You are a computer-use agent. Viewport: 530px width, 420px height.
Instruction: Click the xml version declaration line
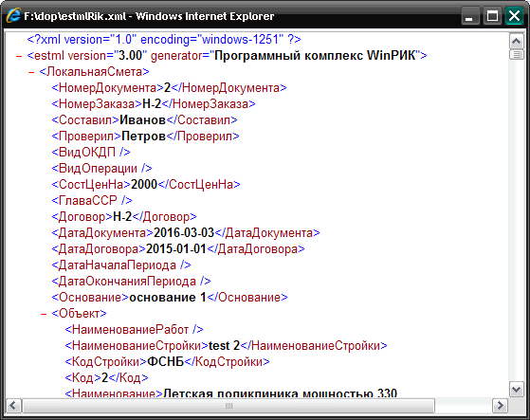[164, 40]
